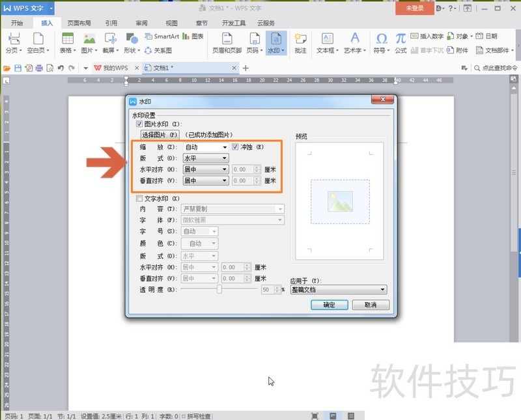Open the 我的WPS document tab
521x420 pixels.
coord(115,68)
